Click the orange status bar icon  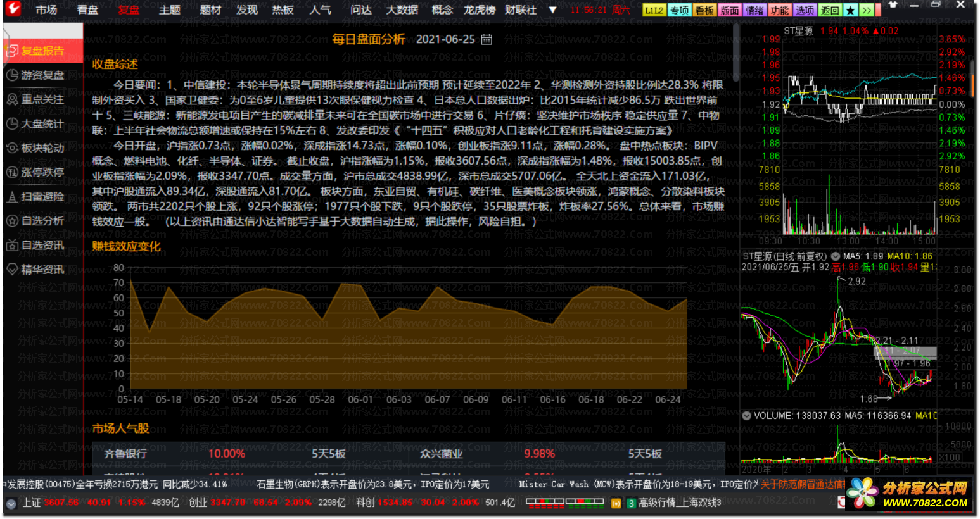[616, 503]
